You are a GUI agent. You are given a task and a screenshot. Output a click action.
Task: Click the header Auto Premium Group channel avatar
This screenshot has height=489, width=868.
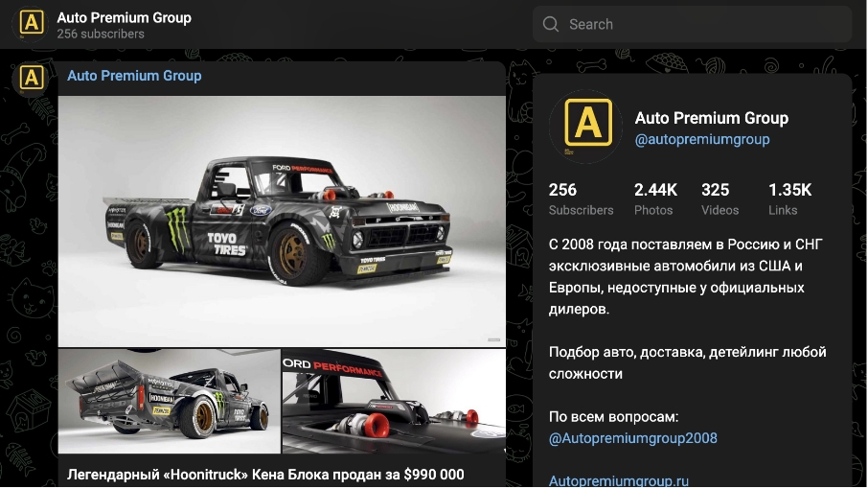point(31,24)
